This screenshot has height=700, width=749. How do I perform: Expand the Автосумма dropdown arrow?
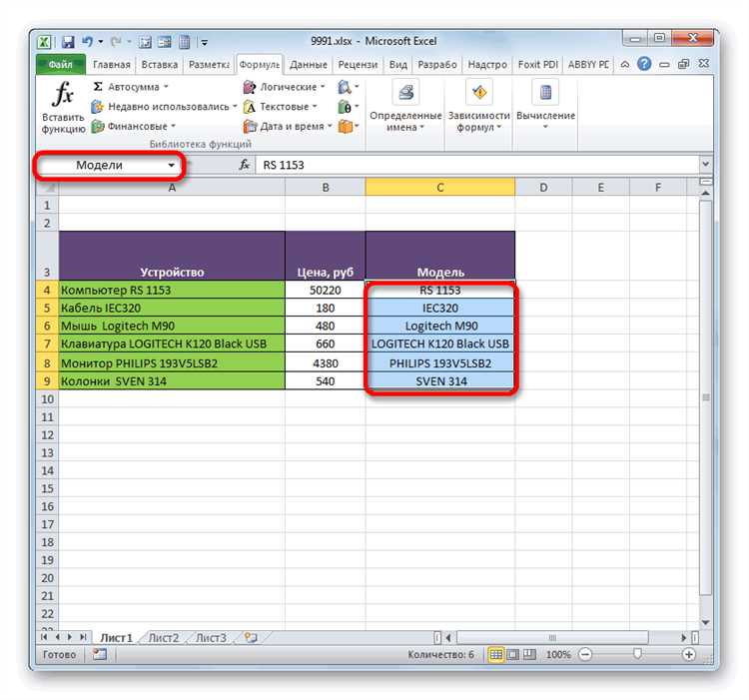(166, 87)
